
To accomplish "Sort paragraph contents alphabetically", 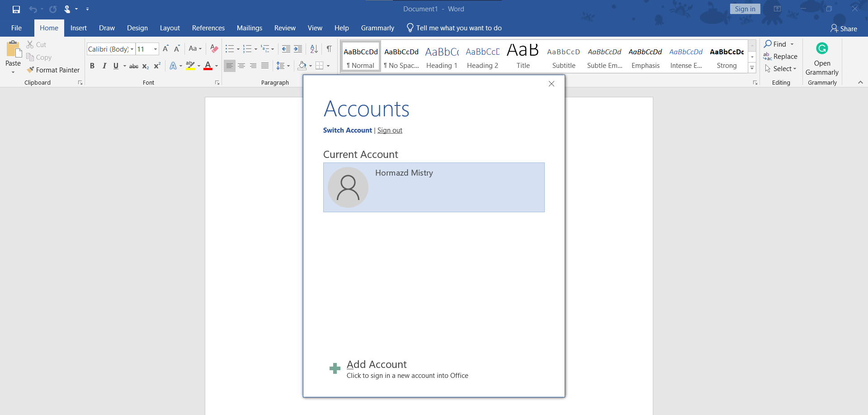I will pos(314,49).
